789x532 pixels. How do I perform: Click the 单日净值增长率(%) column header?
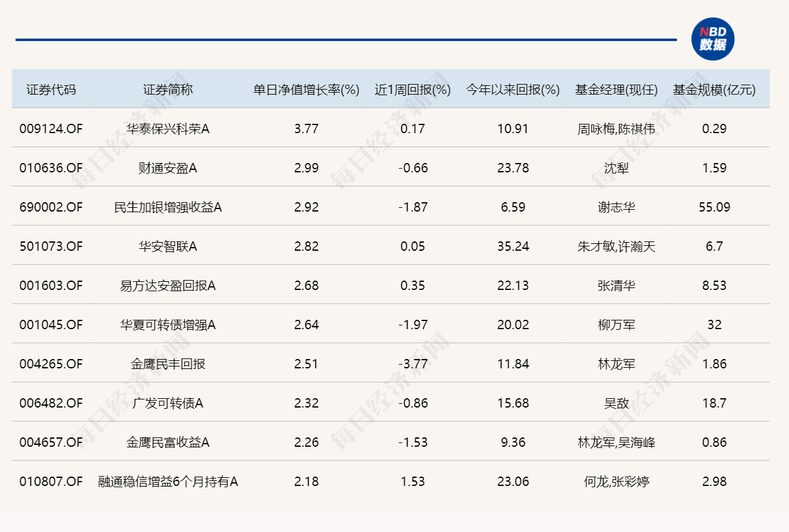pos(306,90)
